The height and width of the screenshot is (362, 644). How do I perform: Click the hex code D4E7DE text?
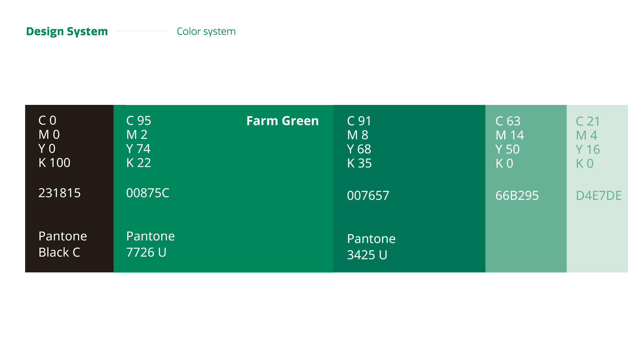(x=598, y=196)
